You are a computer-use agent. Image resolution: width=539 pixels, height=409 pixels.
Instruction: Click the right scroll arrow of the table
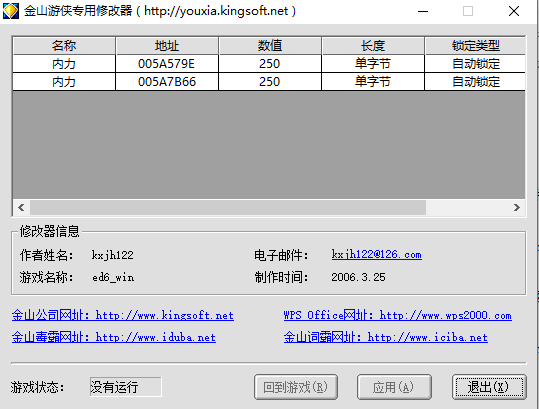click(x=517, y=208)
